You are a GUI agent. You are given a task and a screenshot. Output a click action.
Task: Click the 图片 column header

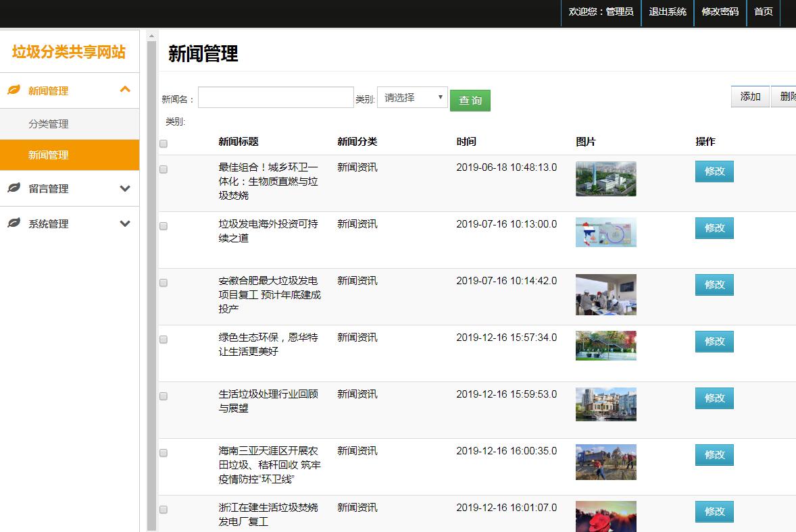point(585,142)
